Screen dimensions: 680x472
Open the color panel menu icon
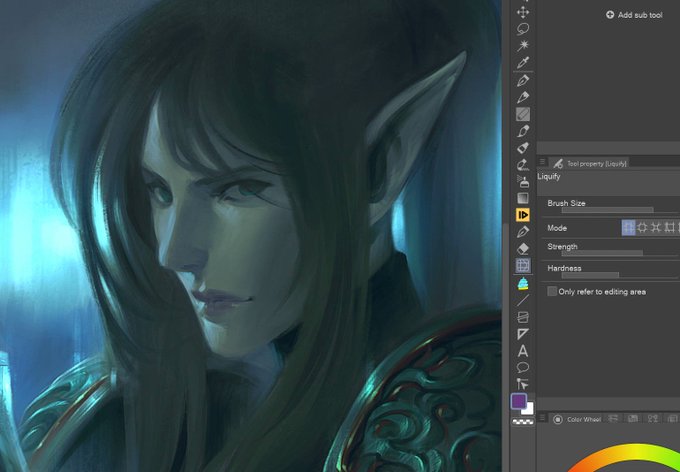click(542, 417)
